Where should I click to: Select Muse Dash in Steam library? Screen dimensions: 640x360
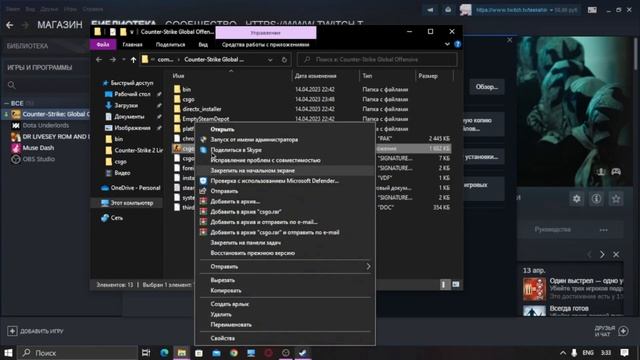38,148
